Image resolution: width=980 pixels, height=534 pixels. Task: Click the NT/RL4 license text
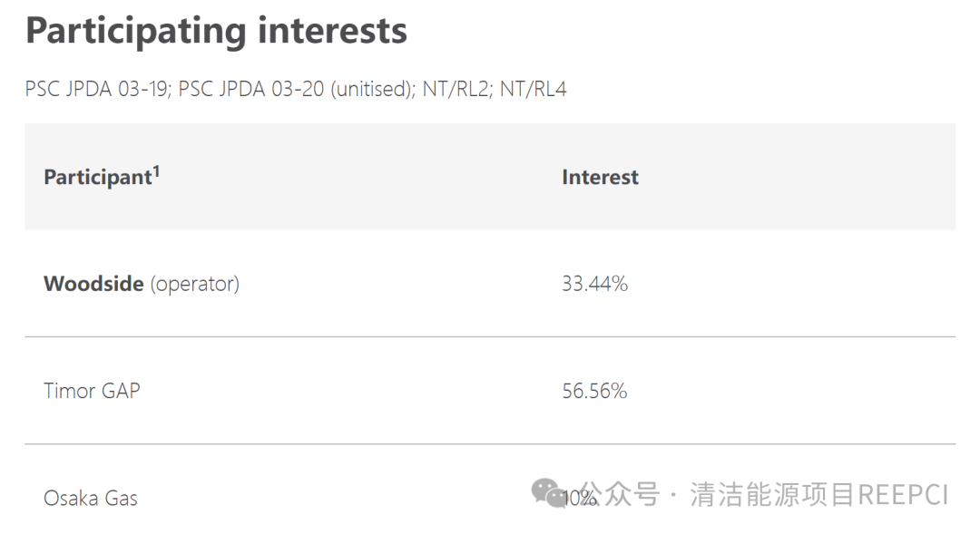tap(534, 90)
